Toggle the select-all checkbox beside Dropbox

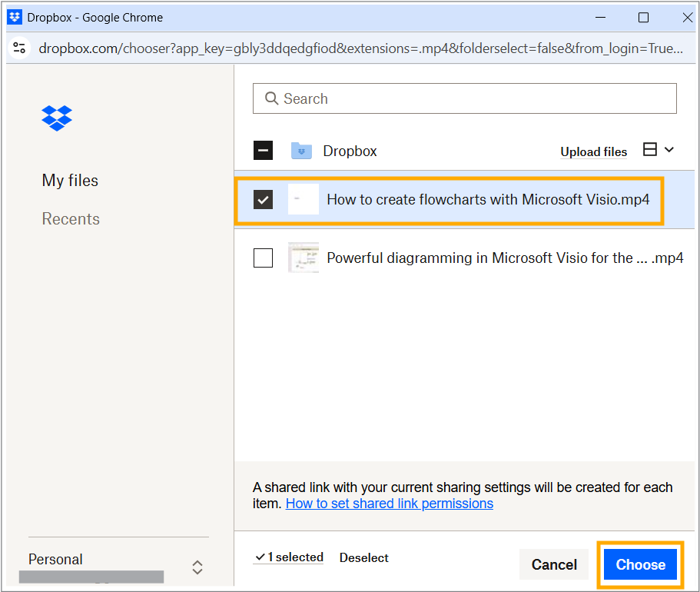[x=263, y=150]
